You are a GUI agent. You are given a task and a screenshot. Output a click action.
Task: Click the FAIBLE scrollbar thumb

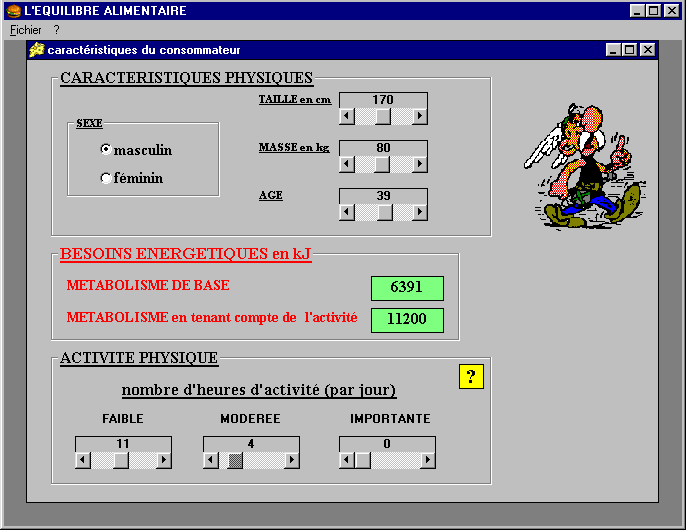tap(121, 460)
